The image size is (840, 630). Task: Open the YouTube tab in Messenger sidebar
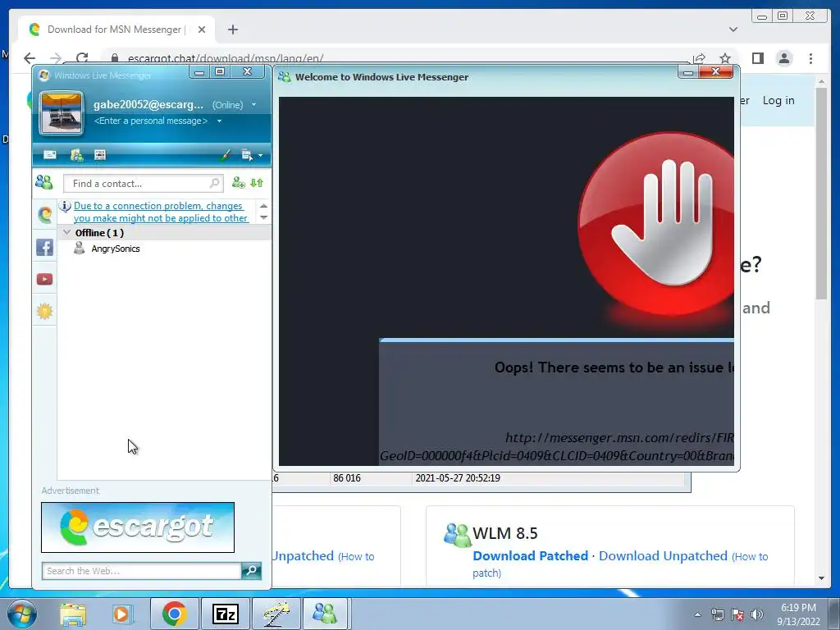click(x=44, y=279)
